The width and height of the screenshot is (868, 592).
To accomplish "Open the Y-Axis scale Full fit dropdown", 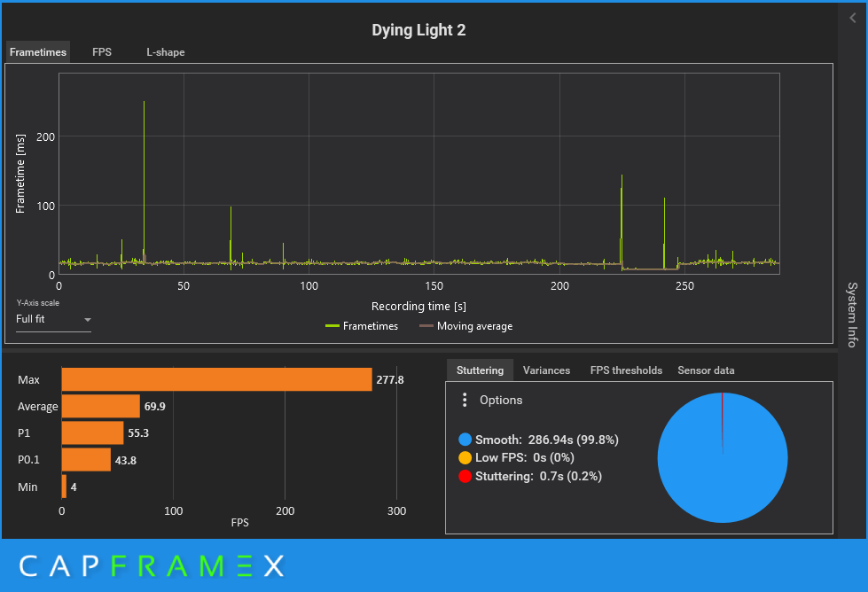I will click(53, 319).
